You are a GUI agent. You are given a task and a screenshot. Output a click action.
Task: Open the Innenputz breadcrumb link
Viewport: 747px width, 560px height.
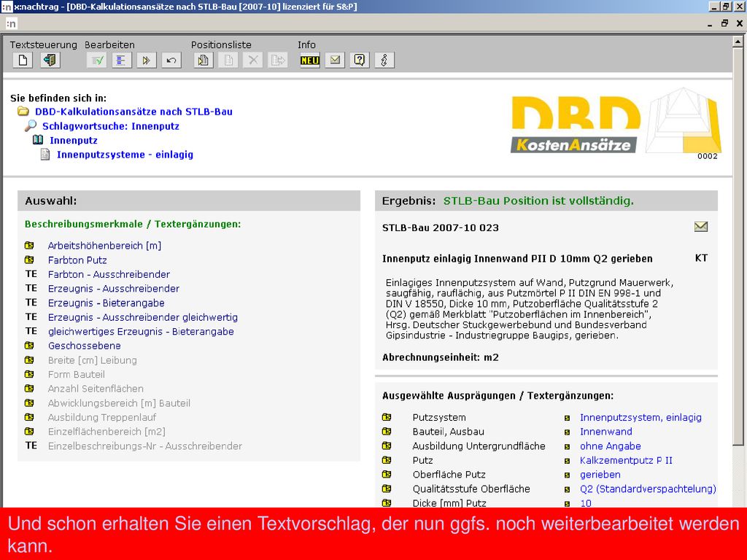click(x=74, y=141)
